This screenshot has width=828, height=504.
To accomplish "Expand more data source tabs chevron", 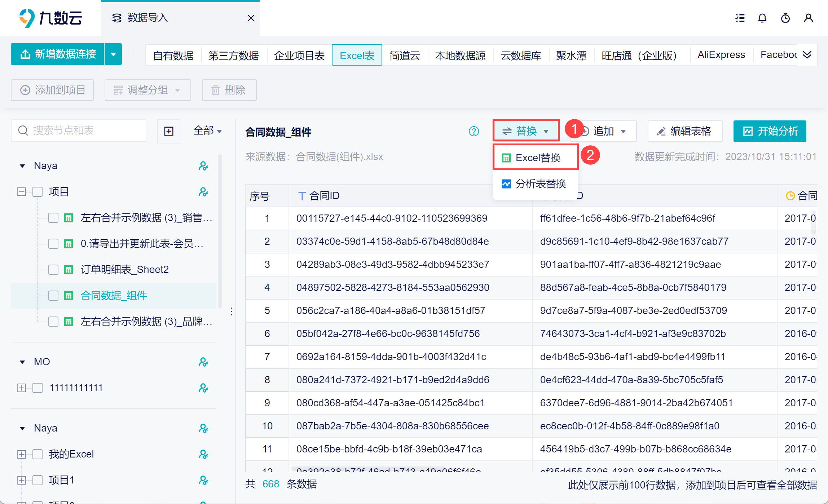I will coord(807,55).
